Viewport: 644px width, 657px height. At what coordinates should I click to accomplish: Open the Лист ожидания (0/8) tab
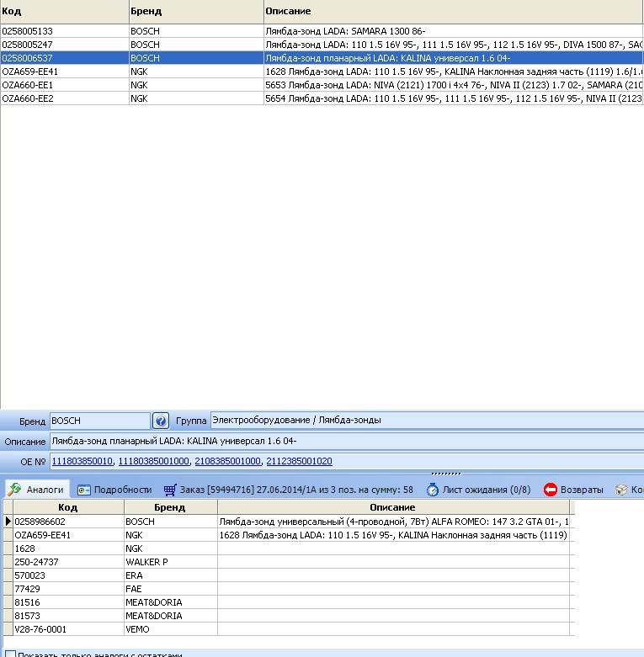pyautogui.click(x=478, y=490)
